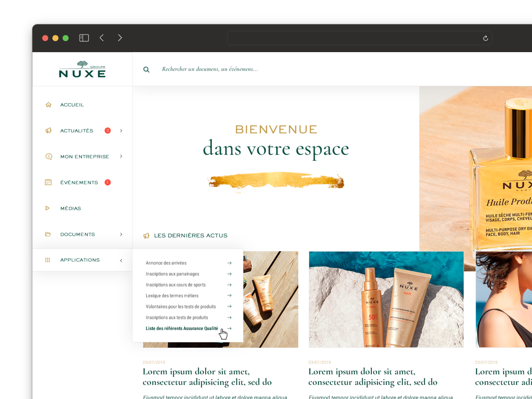This screenshot has width=532, height=399.
Task: Click the browser reload icon
Action: tap(485, 38)
